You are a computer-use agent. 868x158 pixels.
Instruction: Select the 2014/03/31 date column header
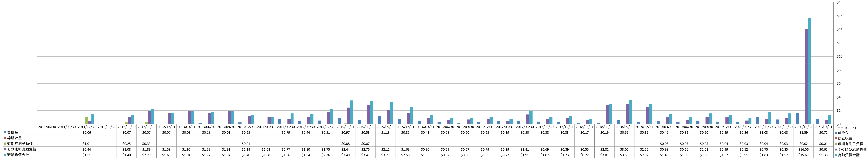pyautogui.click(x=266, y=127)
